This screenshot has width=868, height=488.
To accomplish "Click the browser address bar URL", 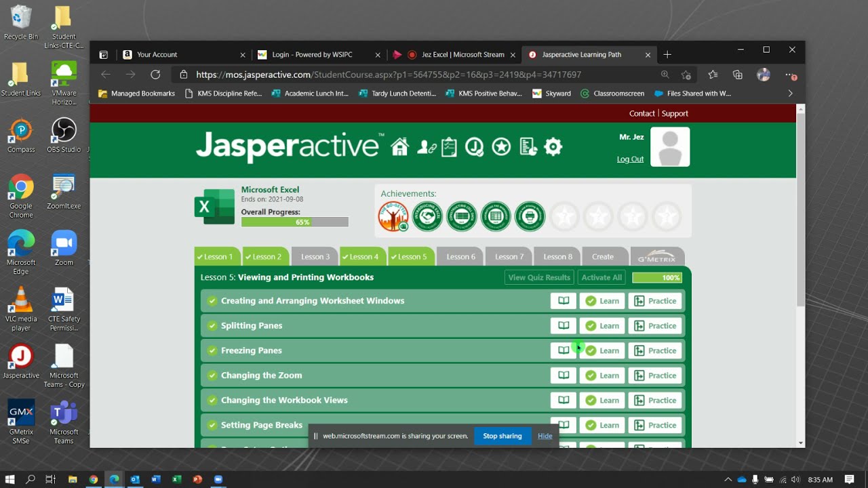I will (x=389, y=75).
